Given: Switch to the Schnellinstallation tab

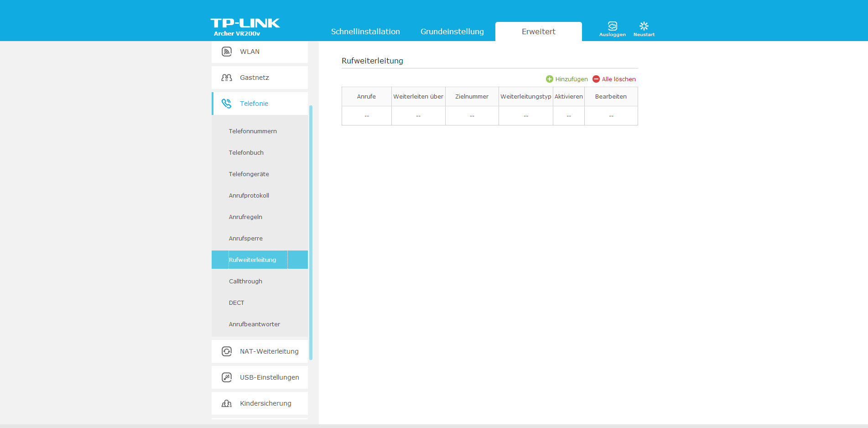Looking at the screenshot, I should (x=365, y=31).
